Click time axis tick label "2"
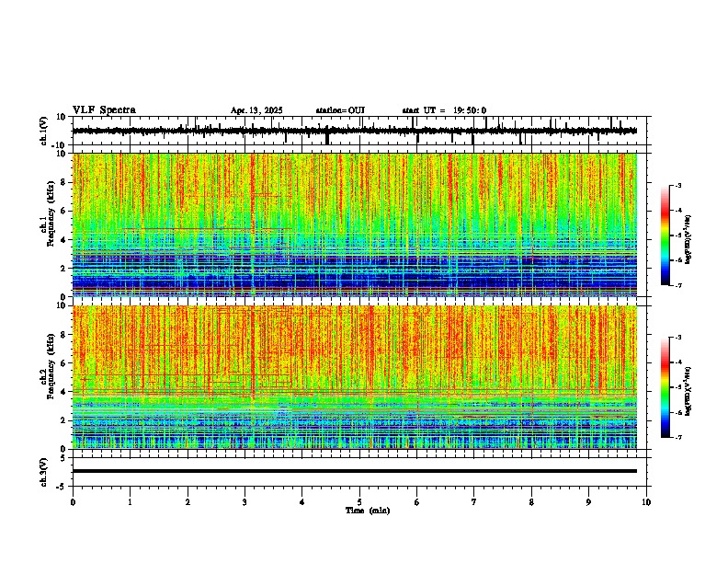This screenshot has width=728, height=563. [x=188, y=502]
